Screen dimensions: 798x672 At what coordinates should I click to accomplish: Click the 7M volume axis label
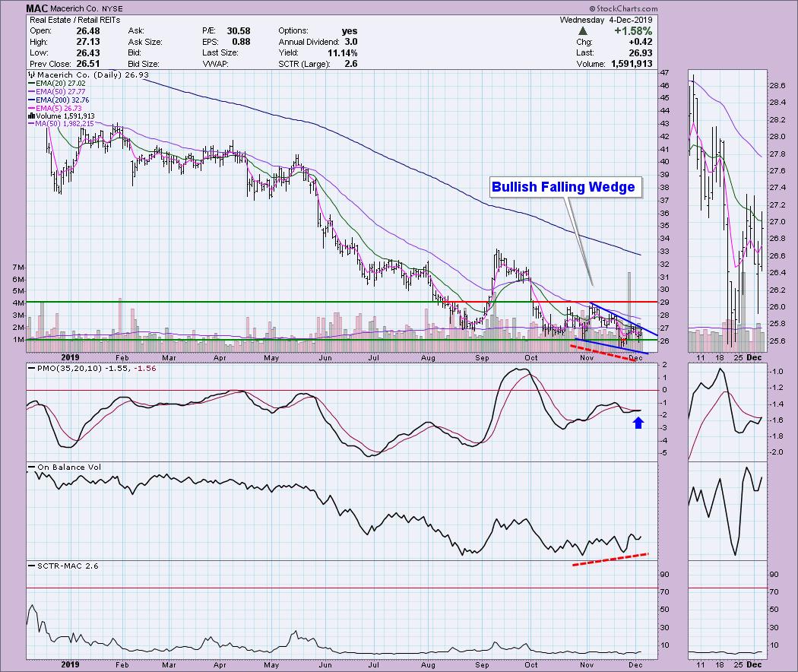[x=17, y=268]
